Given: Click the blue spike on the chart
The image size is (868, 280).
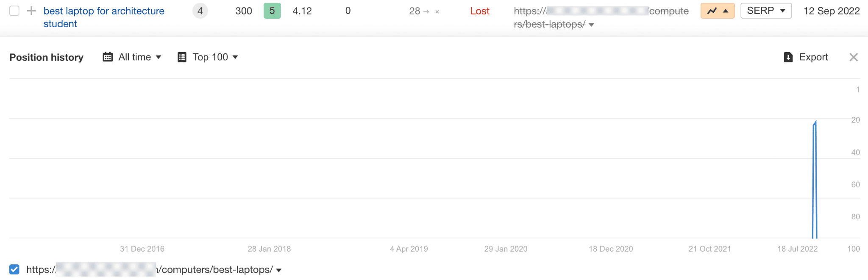Looking at the screenshot, I should pyautogui.click(x=815, y=178).
